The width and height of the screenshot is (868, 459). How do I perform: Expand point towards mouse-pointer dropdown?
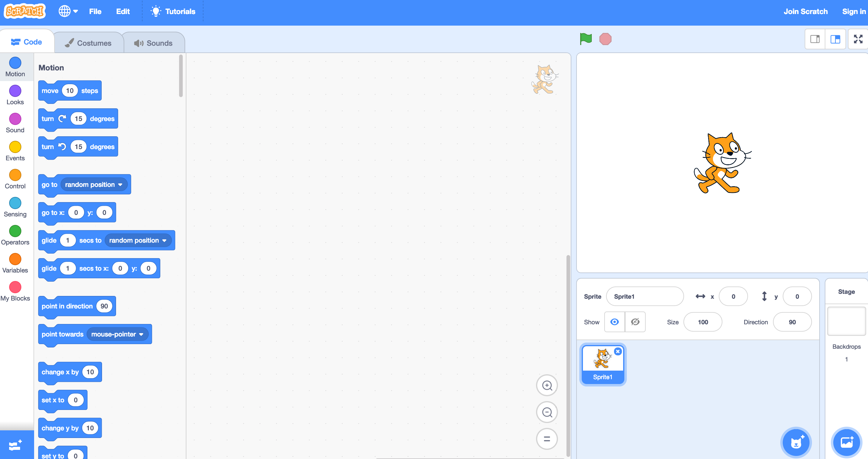point(141,335)
